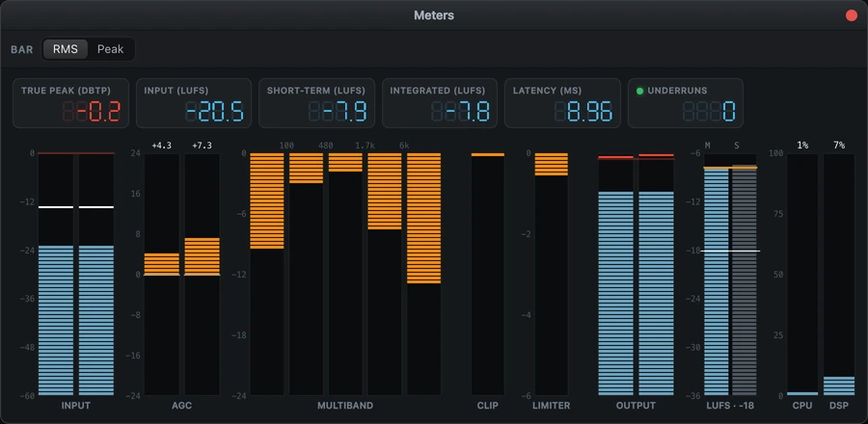Viewport: 868px width, 424px height.
Task: Click the INPUT meter label
Action: point(76,406)
